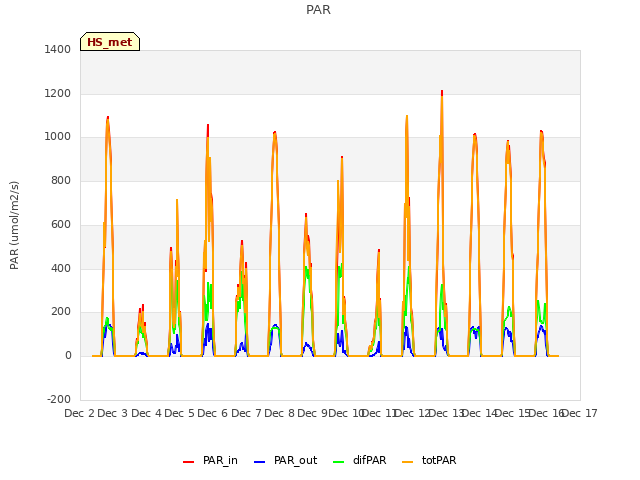Viewport: 640px width, 480px height.
Task: Click the Dec 5 x-axis label
Action: 179,413
